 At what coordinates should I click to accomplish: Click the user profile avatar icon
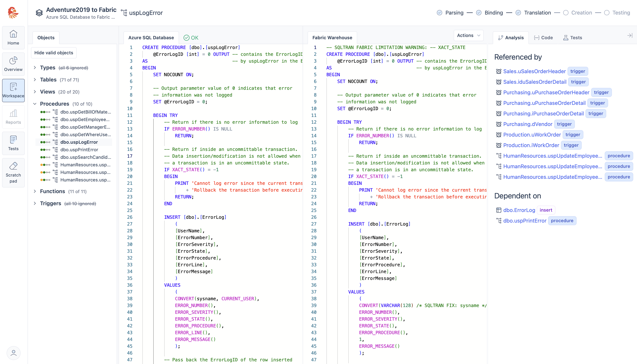click(14, 353)
